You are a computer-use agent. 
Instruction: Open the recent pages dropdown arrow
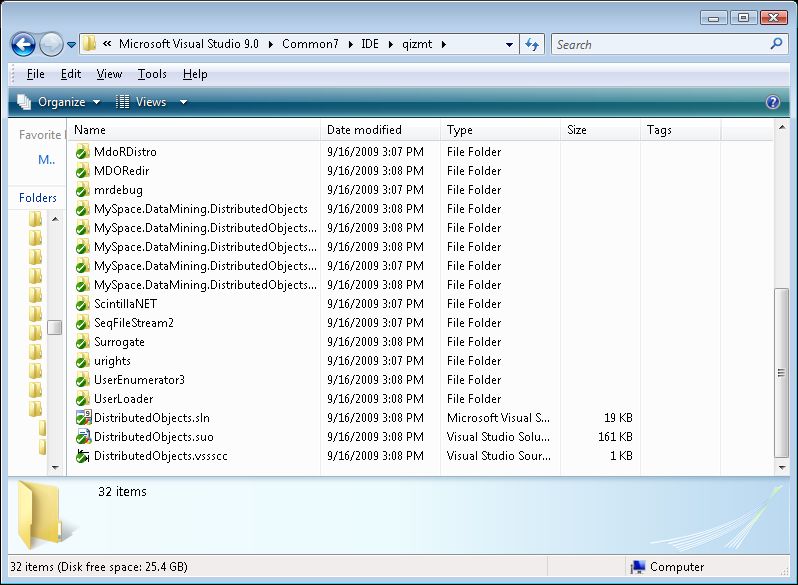point(72,45)
